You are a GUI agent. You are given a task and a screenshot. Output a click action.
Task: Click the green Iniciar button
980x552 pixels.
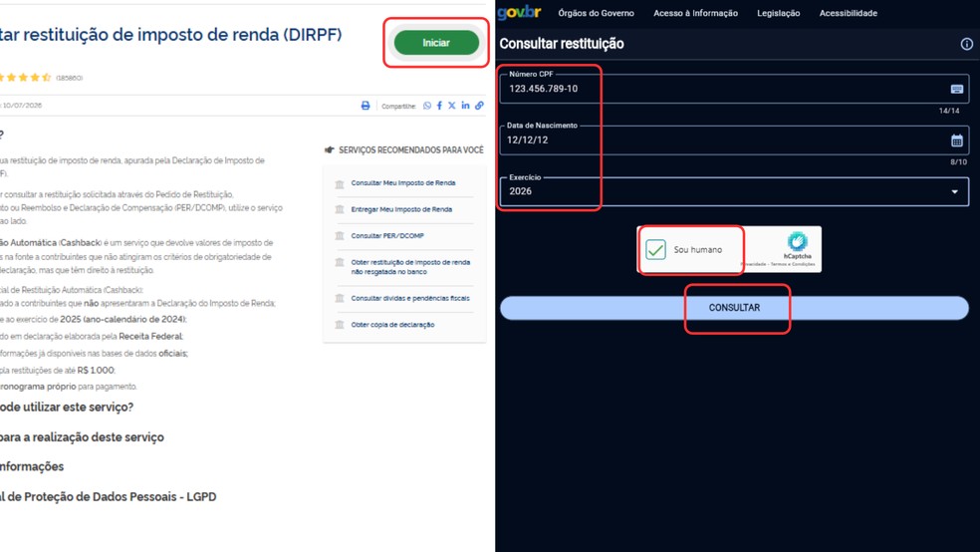click(436, 43)
